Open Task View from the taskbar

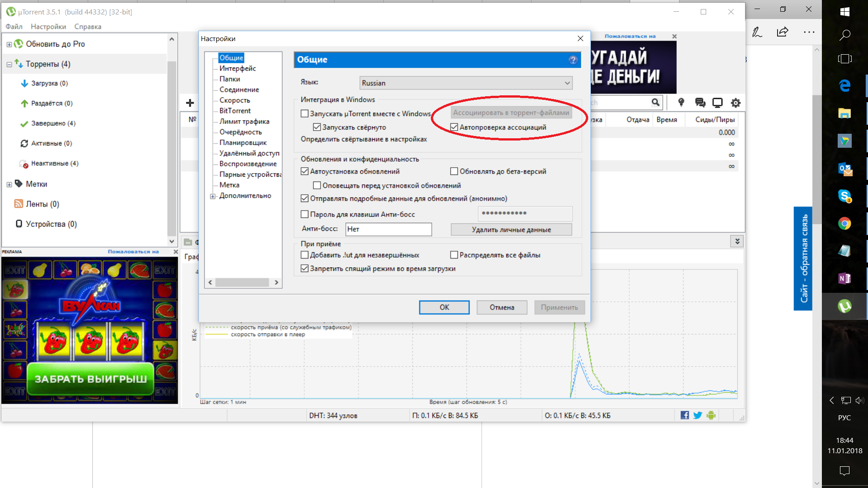click(844, 59)
